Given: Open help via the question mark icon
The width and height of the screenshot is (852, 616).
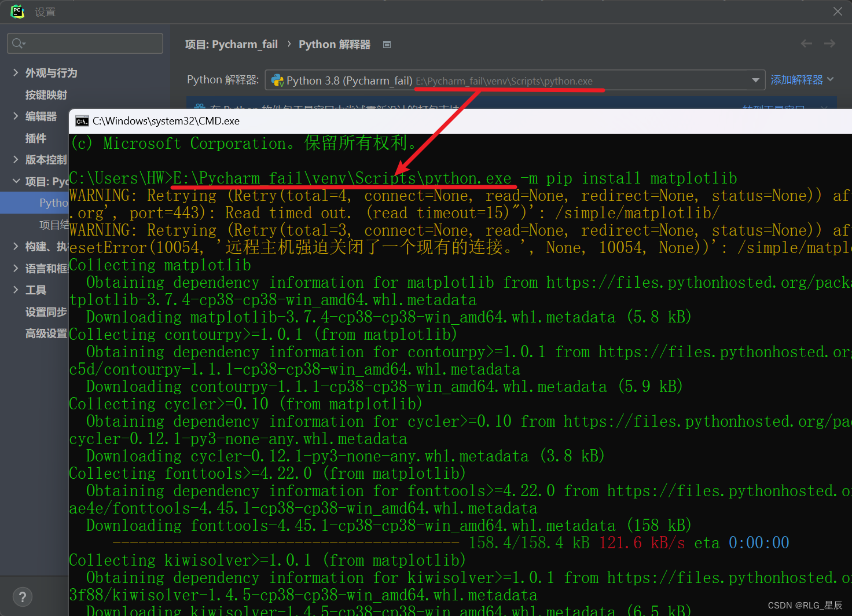Looking at the screenshot, I should [x=22, y=596].
